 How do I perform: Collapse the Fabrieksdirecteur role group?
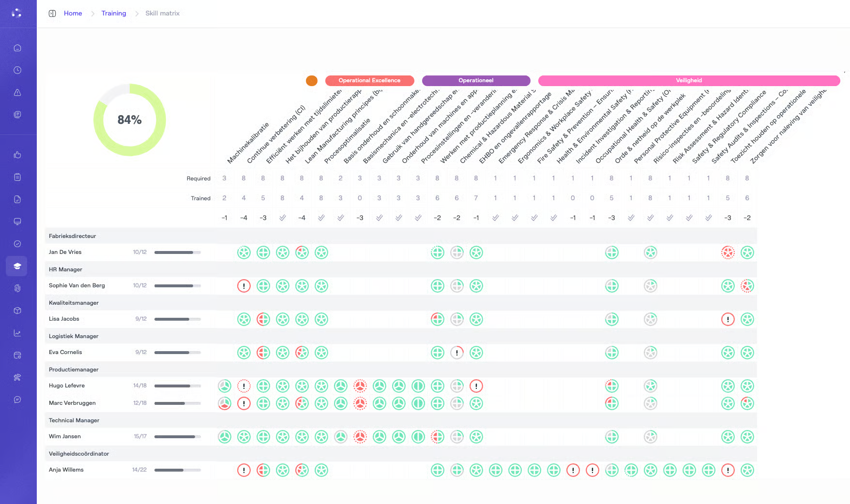tap(73, 236)
